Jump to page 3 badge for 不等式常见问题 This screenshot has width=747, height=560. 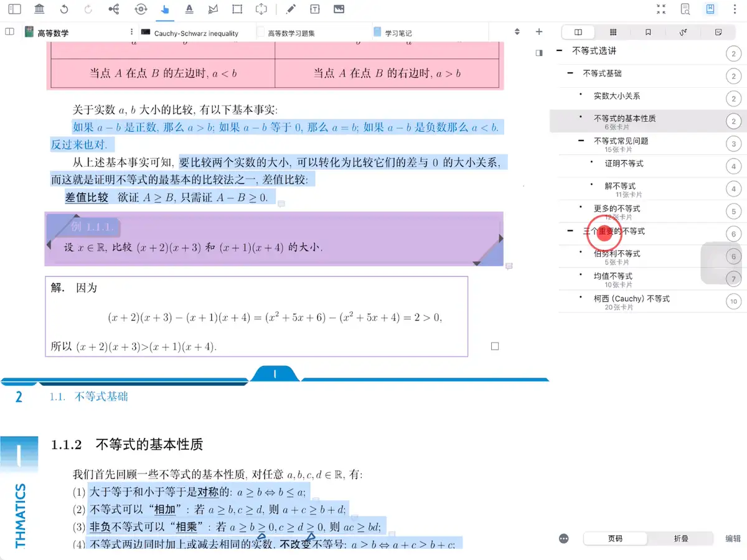click(734, 144)
